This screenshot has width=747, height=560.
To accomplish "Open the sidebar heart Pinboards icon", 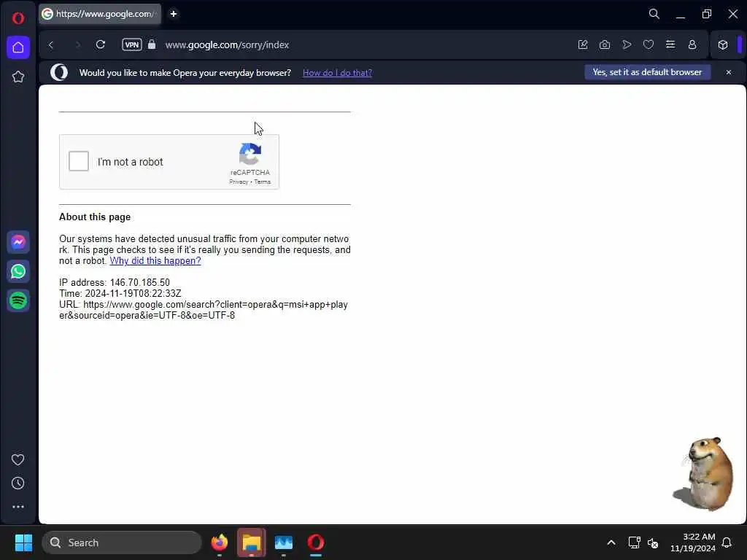I will click(18, 459).
